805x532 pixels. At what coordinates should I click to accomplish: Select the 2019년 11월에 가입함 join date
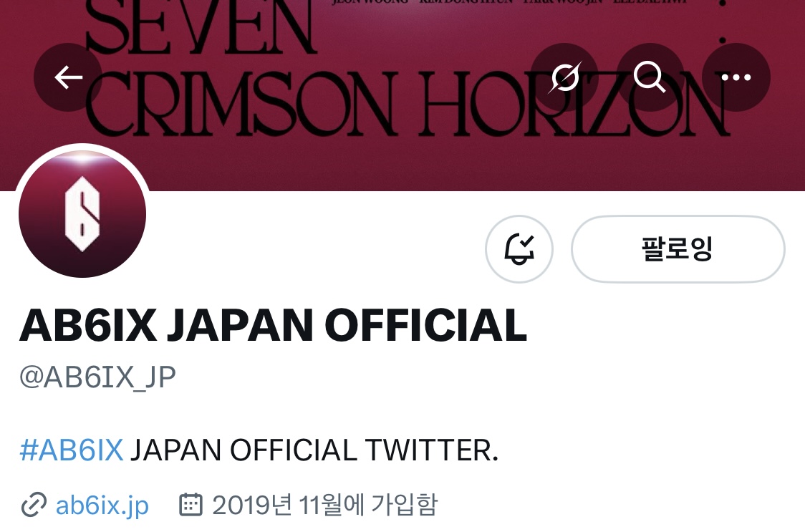324,505
